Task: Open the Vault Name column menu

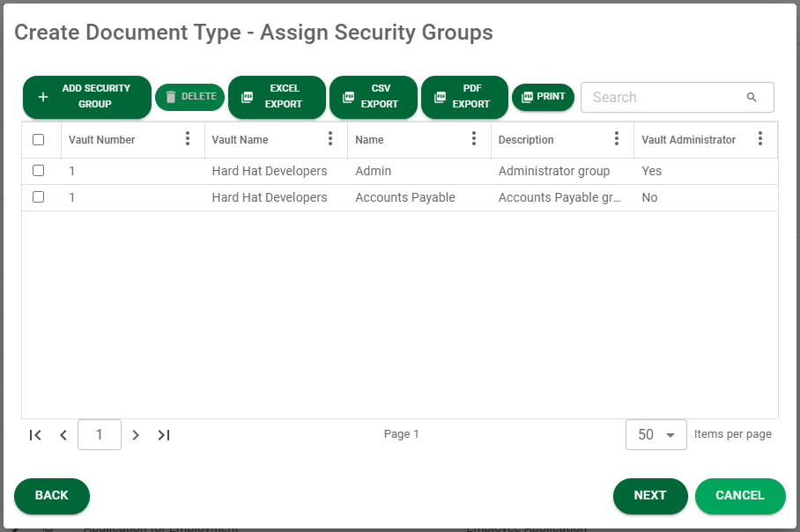Action: [330, 138]
